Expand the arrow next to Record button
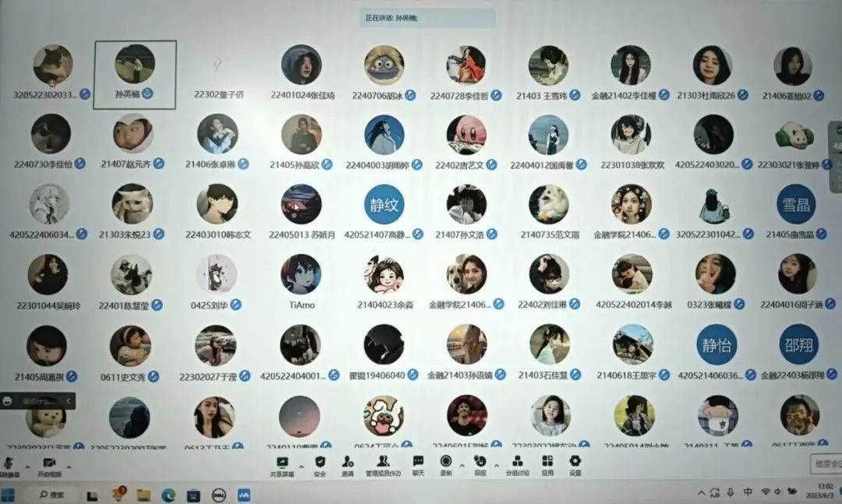This screenshot has height=504, width=842. 462,467
